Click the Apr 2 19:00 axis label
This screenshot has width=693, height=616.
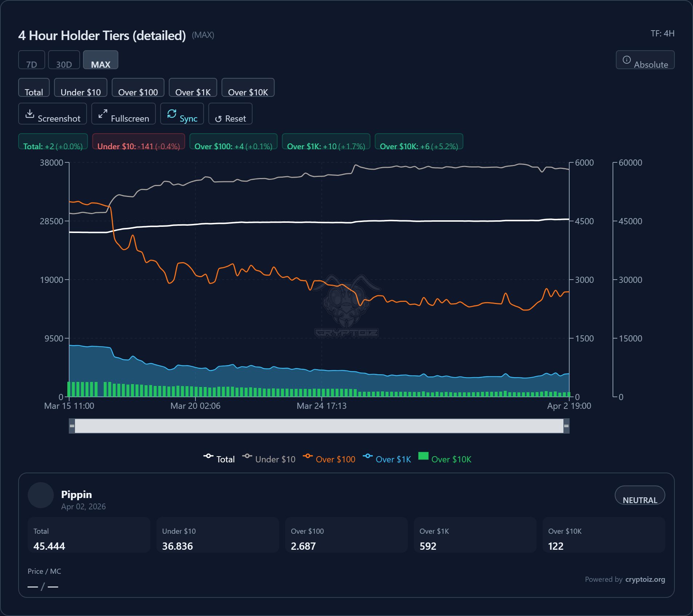pyautogui.click(x=569, y=406)
